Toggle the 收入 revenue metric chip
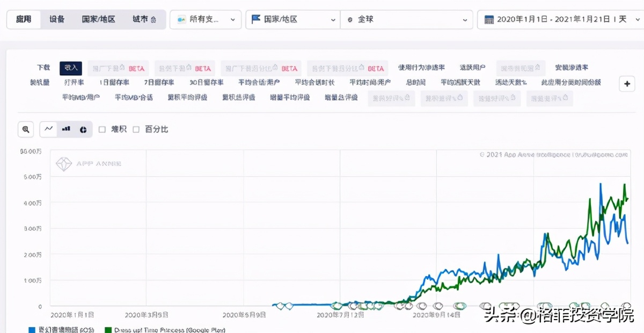644x333 pixels. [x=70, y=68]
